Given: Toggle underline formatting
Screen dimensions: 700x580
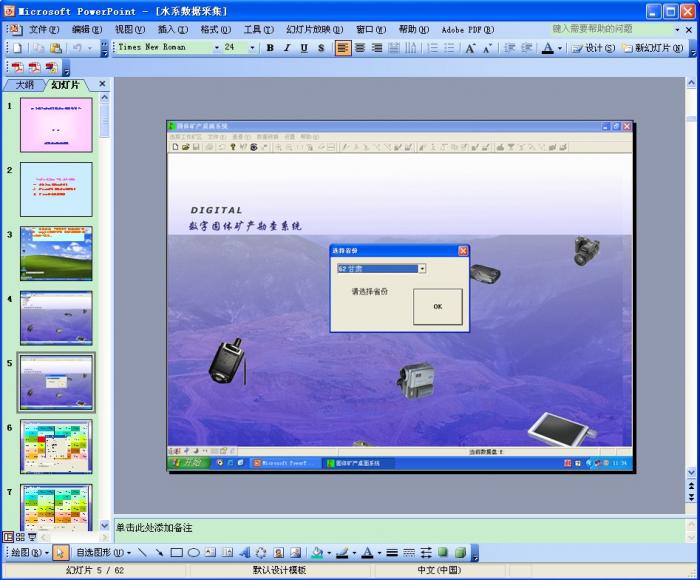Looking at the screenshot, I should [x=303, y=48].
